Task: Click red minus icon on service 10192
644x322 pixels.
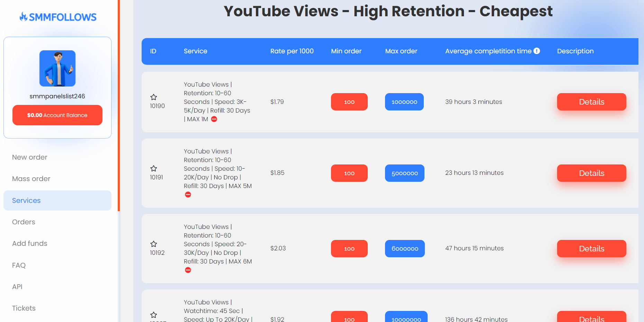Action: tap(188, 270)
